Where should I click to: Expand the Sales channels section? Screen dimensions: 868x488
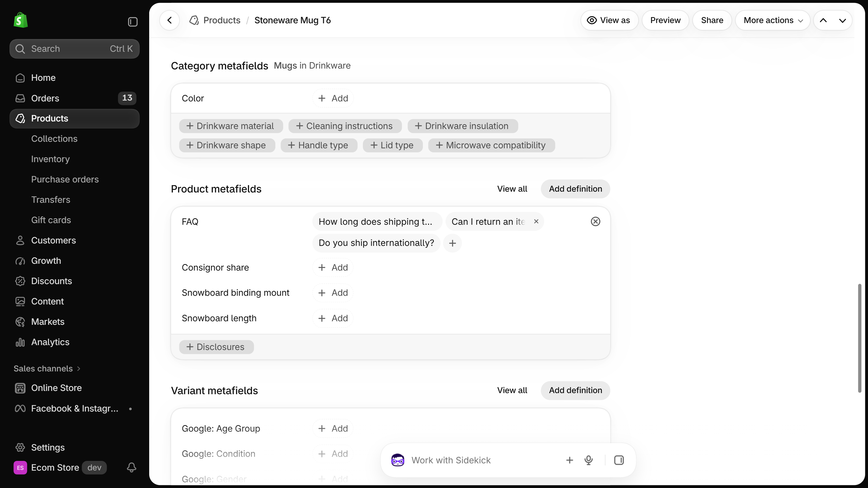click(x=47, y=368)
